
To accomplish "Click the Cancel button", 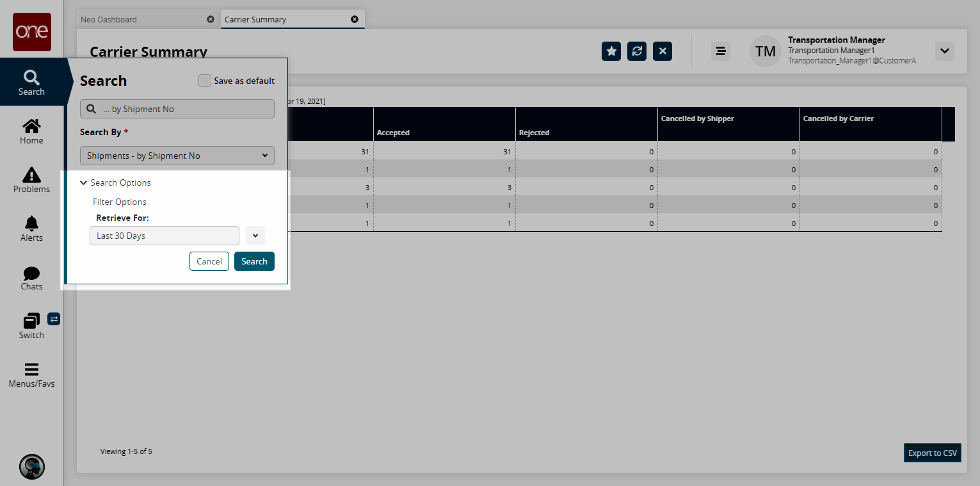I will (209, 261).
